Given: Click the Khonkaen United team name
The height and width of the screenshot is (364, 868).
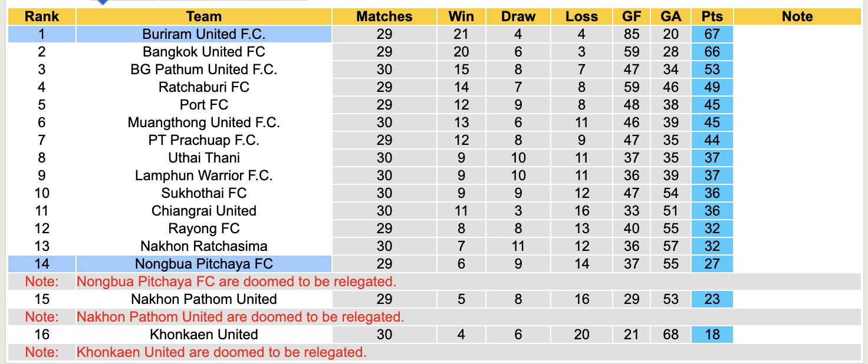Looking at the screenshot, I should (203, 335).
